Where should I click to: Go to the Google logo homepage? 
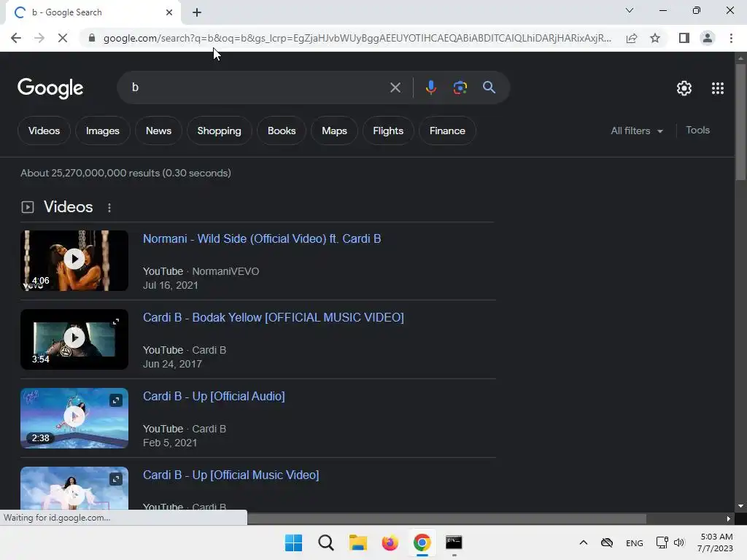(x=50, y=88)
